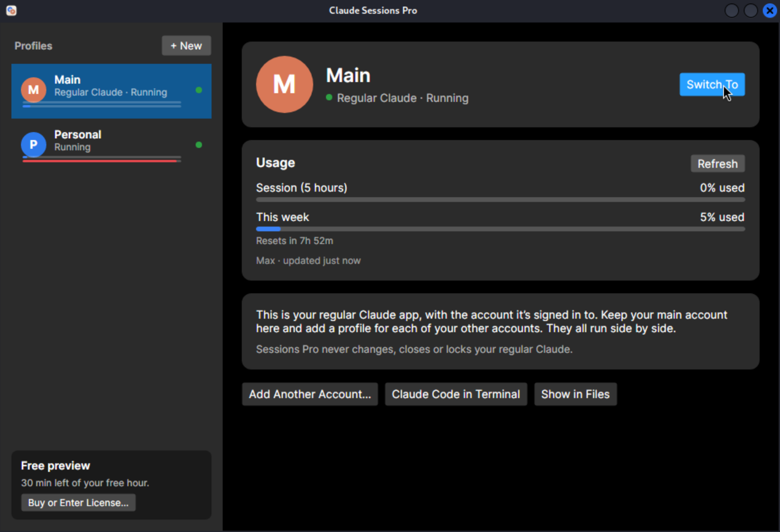Click the "Usage" section heading
This screenshot has height=532, width=780.
pyautogui.click(x=275, y=163)
